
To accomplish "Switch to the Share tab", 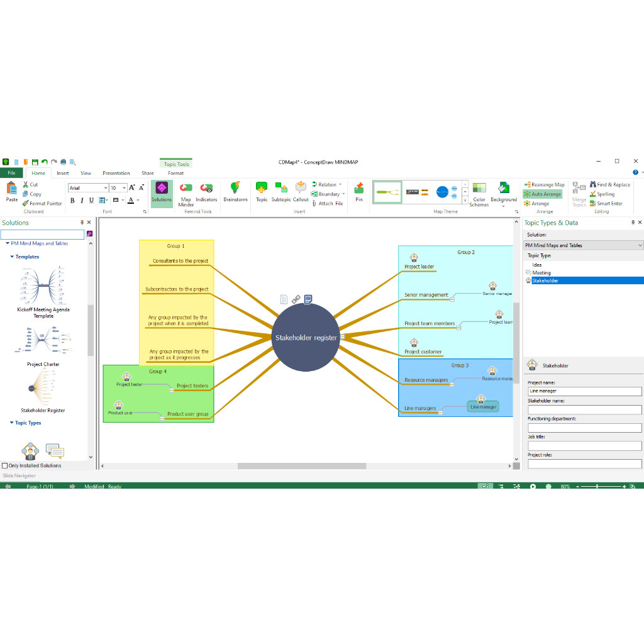I will coord(147,173).
